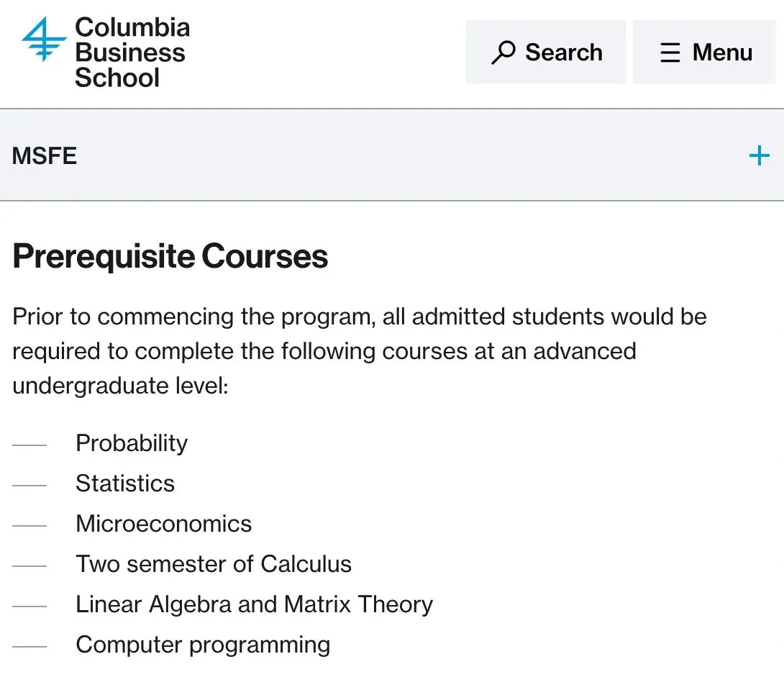Click the dash bullet beside Computer programming
784x695 pixels.
(x=29, y=647)
